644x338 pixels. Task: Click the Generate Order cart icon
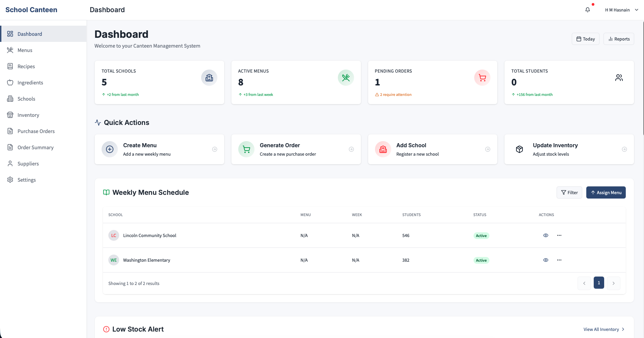246,149
